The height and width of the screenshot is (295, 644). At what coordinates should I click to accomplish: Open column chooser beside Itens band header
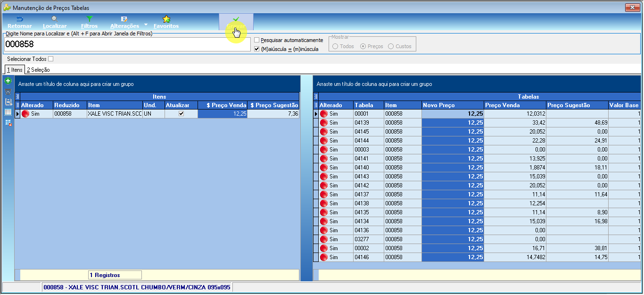point(17,96)
